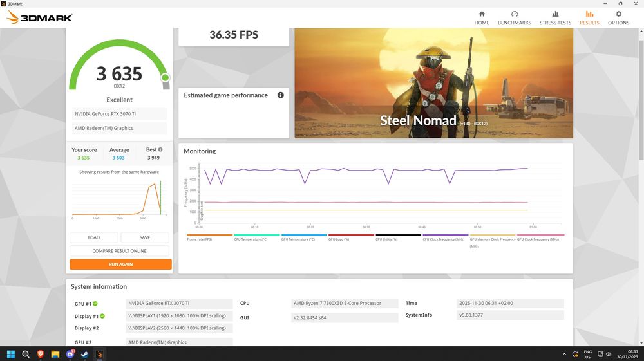Switch to Benchmarks tab
The image size is (644, 361).
[x=514, y=18]
